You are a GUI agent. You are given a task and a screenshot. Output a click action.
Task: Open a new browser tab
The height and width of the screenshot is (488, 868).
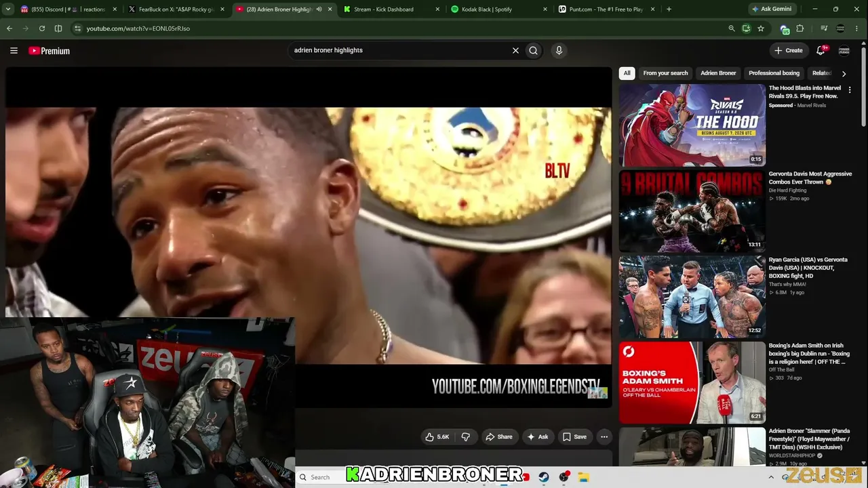[669, 9]
